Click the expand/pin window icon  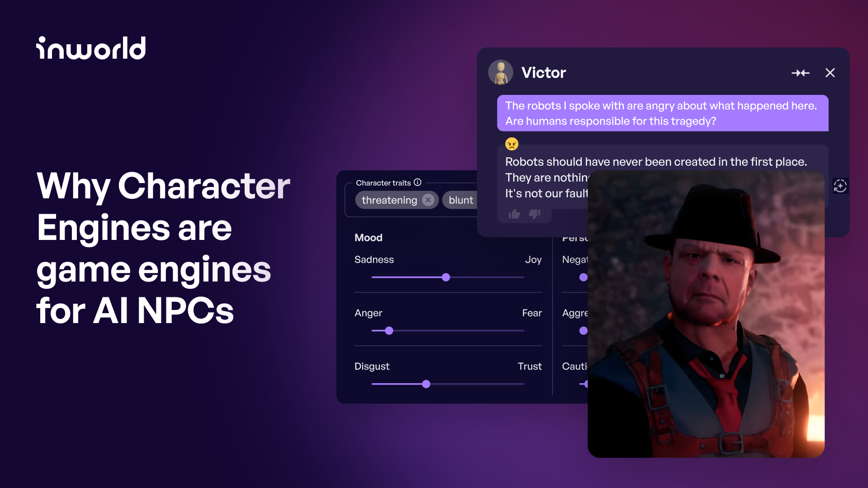pos(801,72)
